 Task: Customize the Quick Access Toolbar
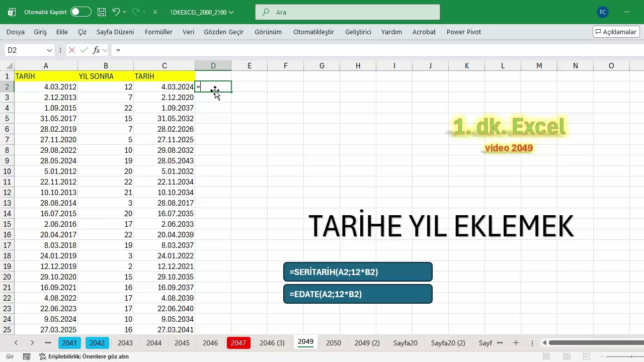click(155, 12)
